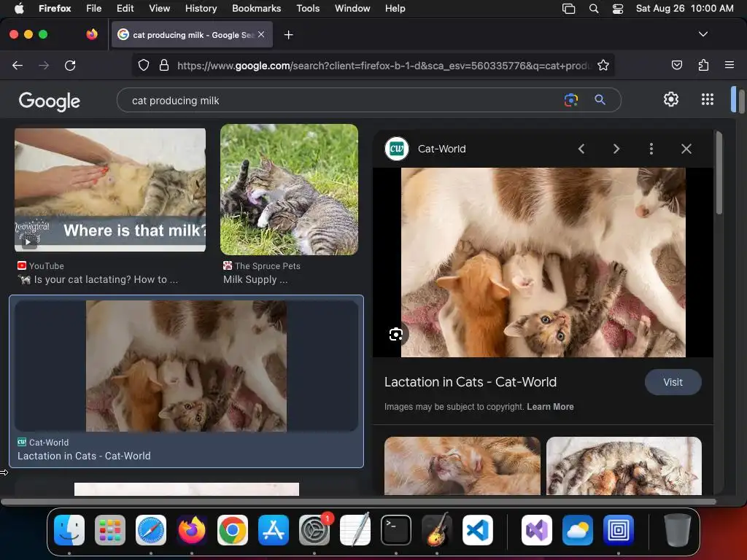Open Visual Studio Code from the Dock
This screenshot has width=747, height=560.
tap(477, 530)
